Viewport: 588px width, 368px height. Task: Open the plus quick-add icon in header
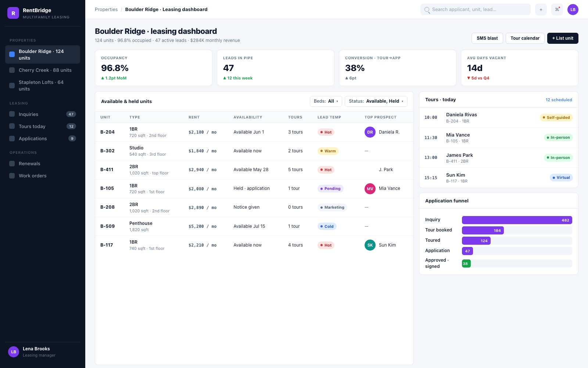[541, 10]
